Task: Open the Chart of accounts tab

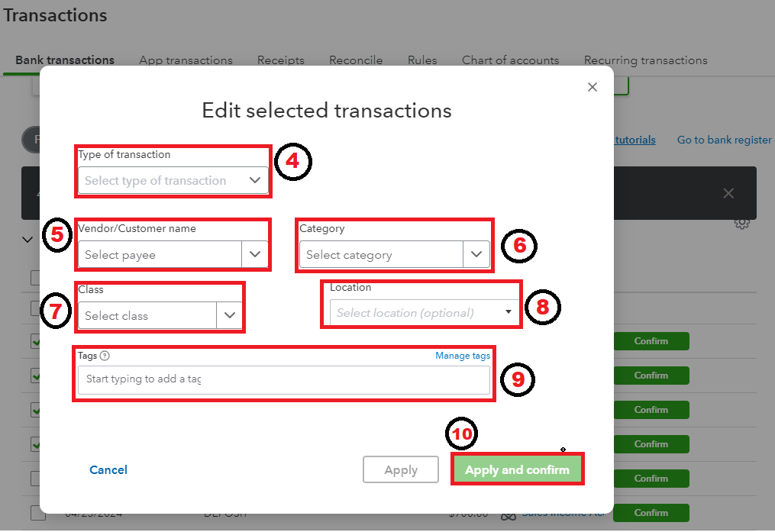Action: (x=510, y=60)
